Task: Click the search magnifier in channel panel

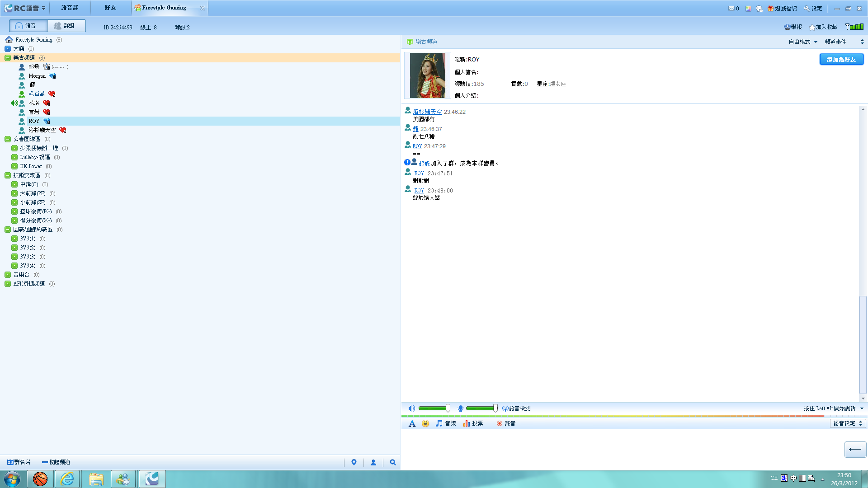Action: pyautogui.click(x=393, y=462)
